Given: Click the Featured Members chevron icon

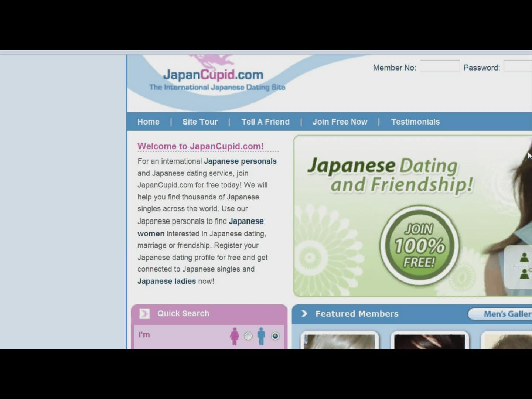Looking at the screenshot, I should click(x=304, y=314).
